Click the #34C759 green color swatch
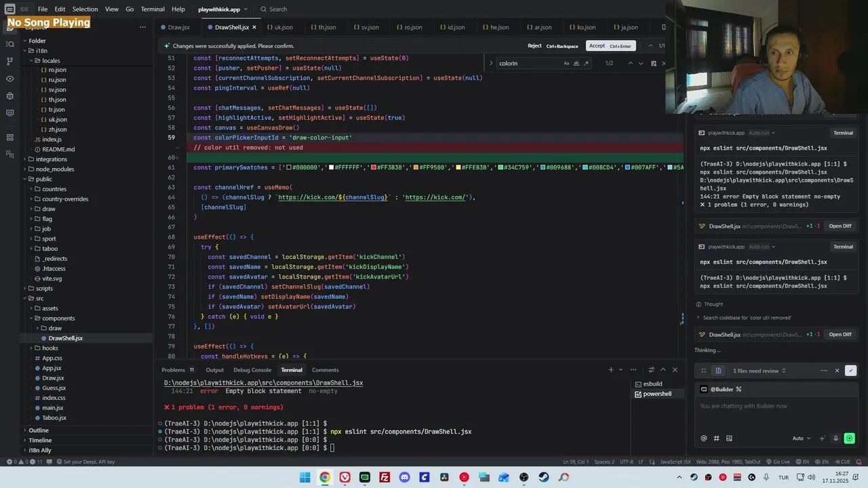 tap(500, 167)
